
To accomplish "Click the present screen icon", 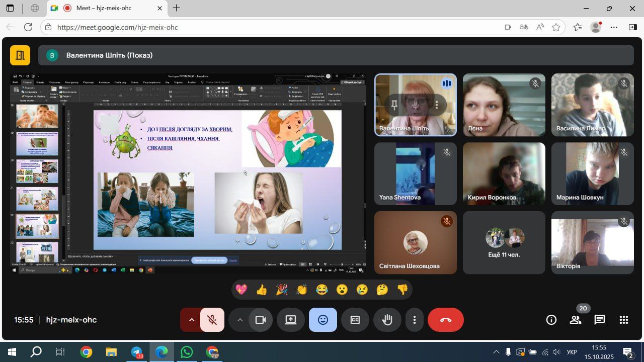I will (291, 320).
